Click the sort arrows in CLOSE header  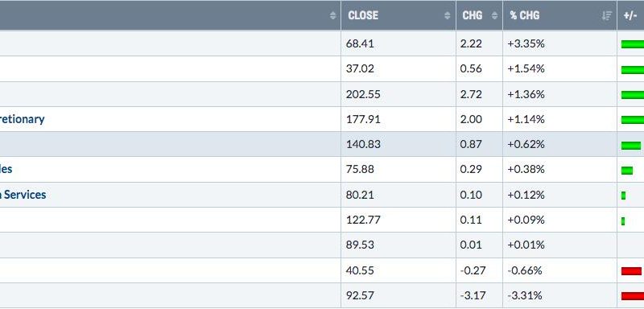tap(448, 15)
